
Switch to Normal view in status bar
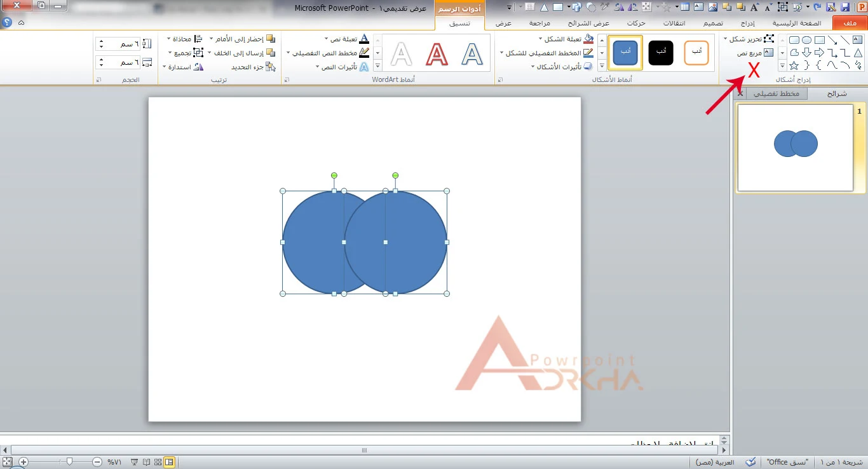tap(169, 462)
